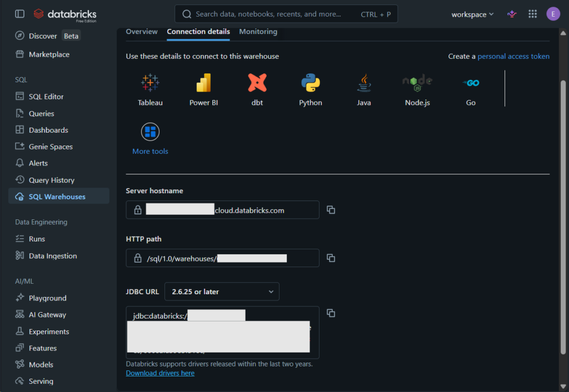Select the Go connection icon

(471, 83)
